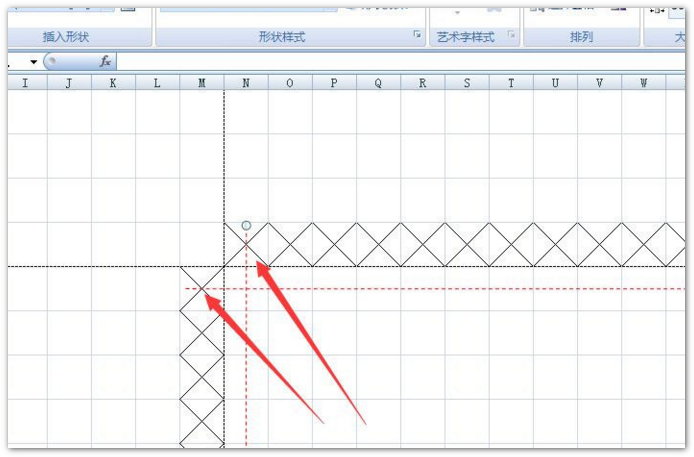Select column R header
The height and width of the screenshot is (457, 694).
423,83
